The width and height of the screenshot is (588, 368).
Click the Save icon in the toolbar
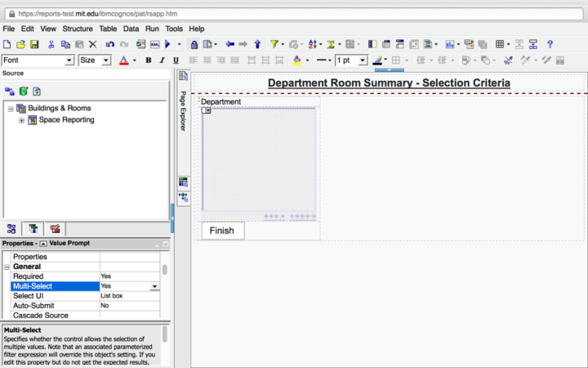tap(34, 44)
